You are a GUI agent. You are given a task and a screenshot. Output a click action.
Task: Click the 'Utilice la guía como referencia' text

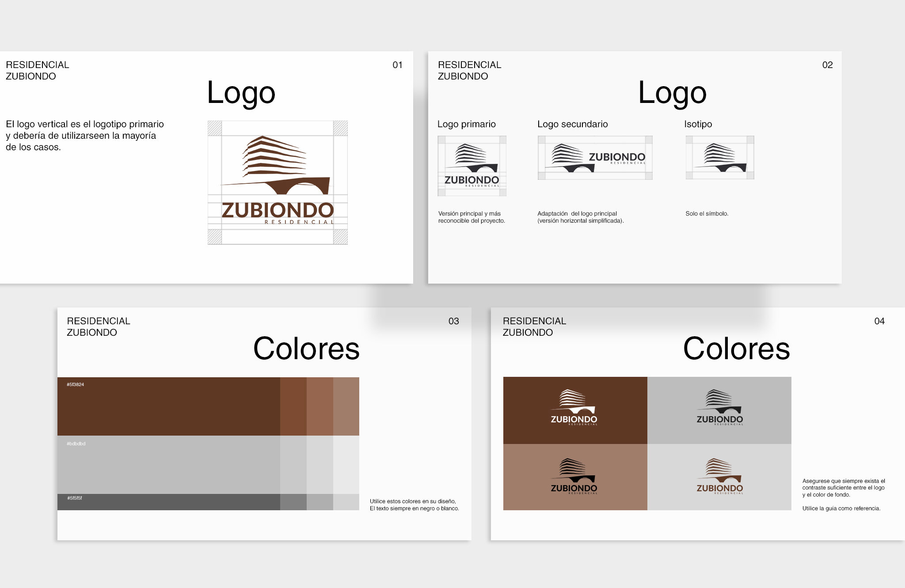(841, 508)
